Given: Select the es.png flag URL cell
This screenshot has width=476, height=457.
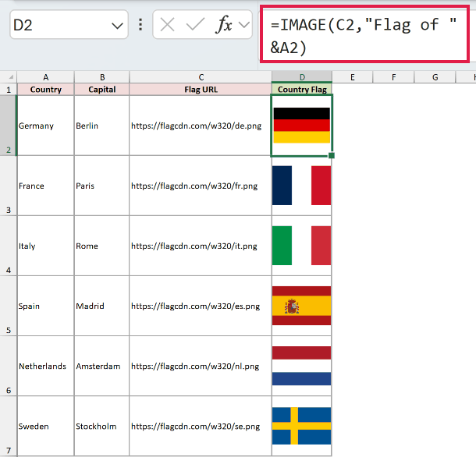Looking at the screenshot, I should click(201, 306).
